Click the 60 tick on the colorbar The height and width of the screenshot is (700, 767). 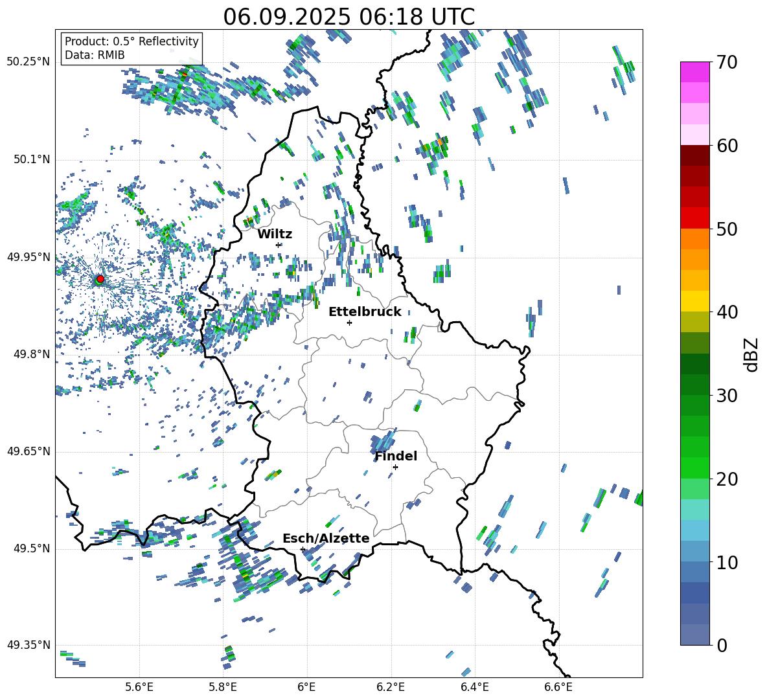[727, 146]
